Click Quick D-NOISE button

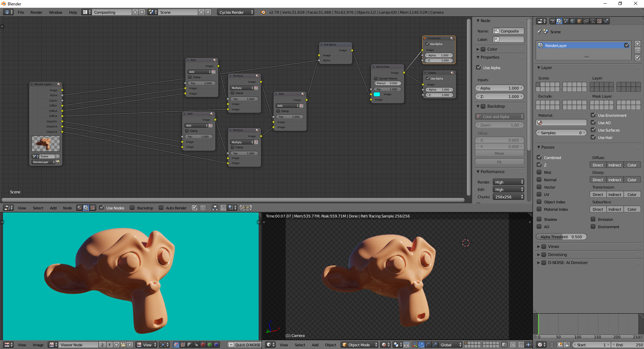pyautogui.click(x=244, y=345)
